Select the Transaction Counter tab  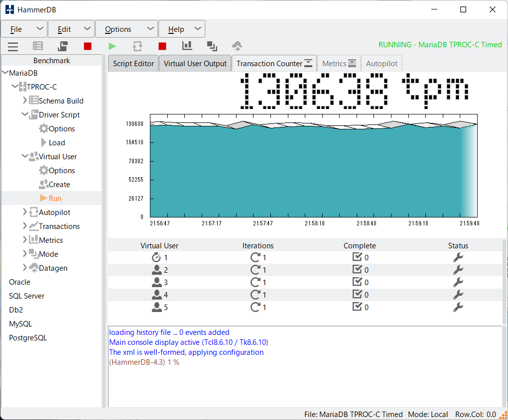pos(274,64)
